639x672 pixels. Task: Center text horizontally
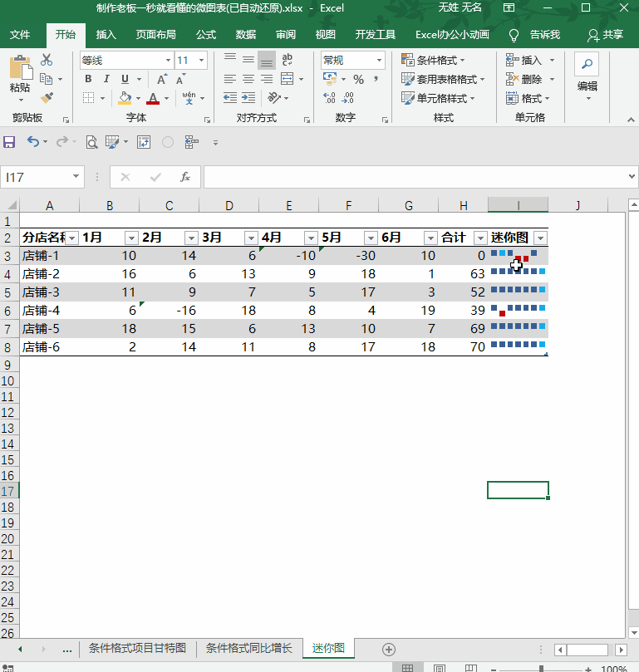[248, 79]
